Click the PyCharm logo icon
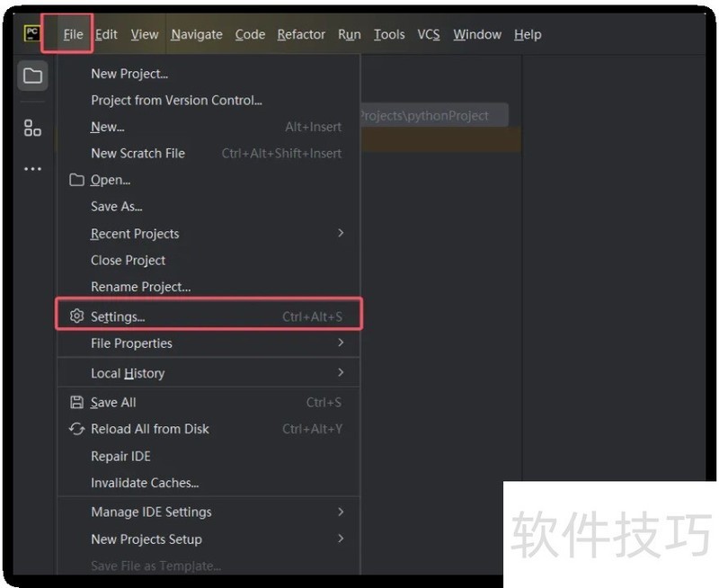Image resolution: width=719 pixels, height=588 pixels. 32,34
